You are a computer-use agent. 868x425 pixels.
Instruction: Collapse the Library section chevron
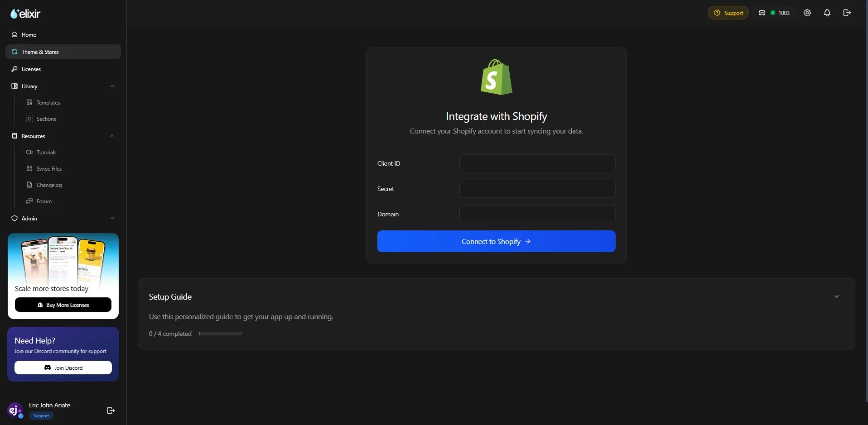tap(112, 86)
